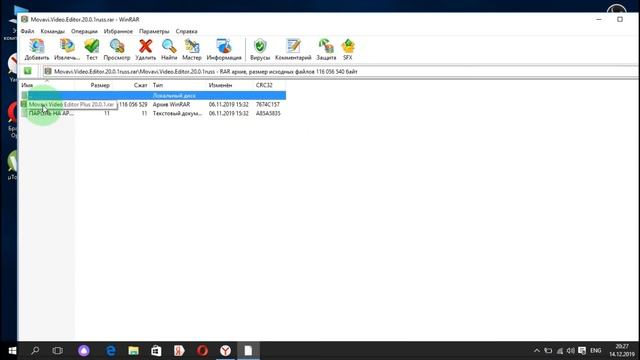Open the Файл menu
This screenshot has width=640, height=360.
27,31
